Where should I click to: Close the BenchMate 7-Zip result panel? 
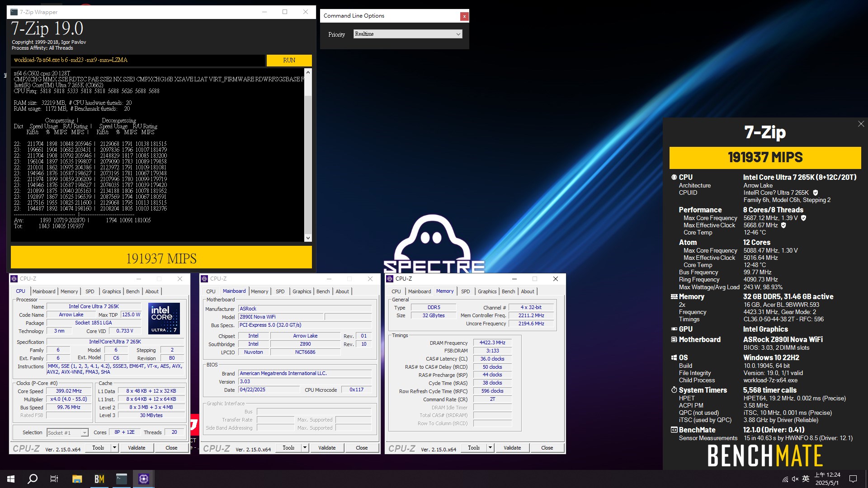click(x=861, y=124)
